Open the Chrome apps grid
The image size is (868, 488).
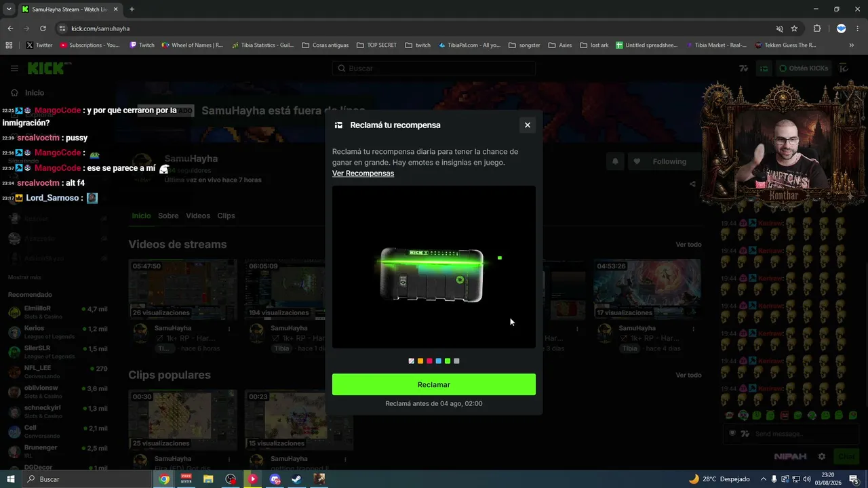pos(9,45)
